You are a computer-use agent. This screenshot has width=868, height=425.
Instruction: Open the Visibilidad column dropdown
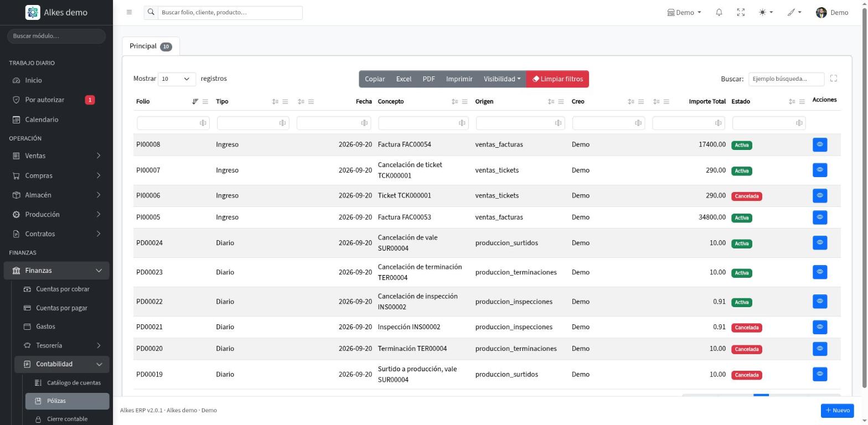click(x=502, y=79)
